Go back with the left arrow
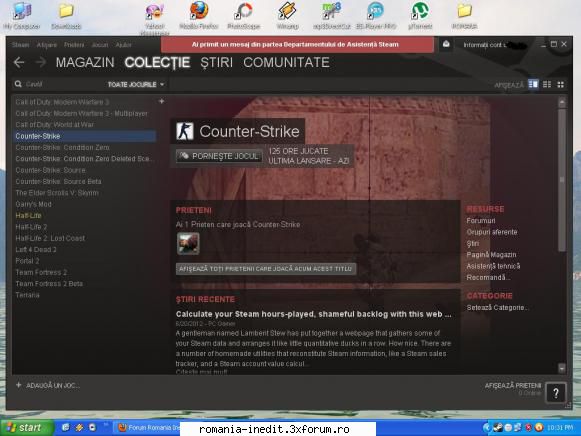This screenshot has width=581, height=436. (19, 62)
